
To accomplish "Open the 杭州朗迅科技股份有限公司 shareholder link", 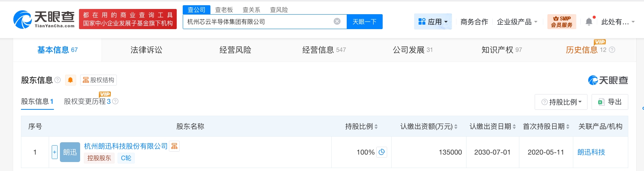I will pos(126,146).
